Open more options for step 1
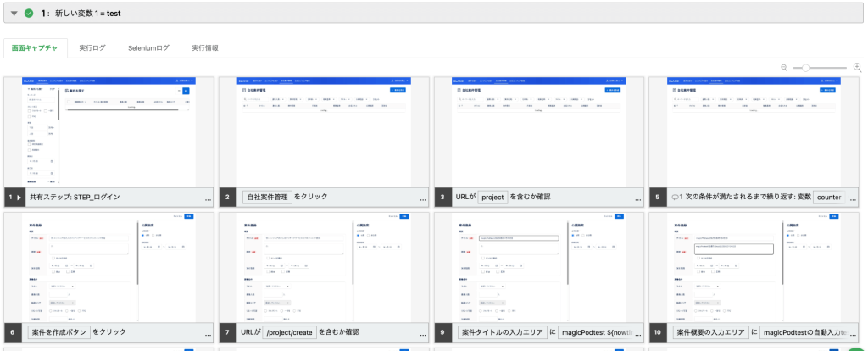The image size is (868, 351). pyautogui.click(x=208, y=200)
